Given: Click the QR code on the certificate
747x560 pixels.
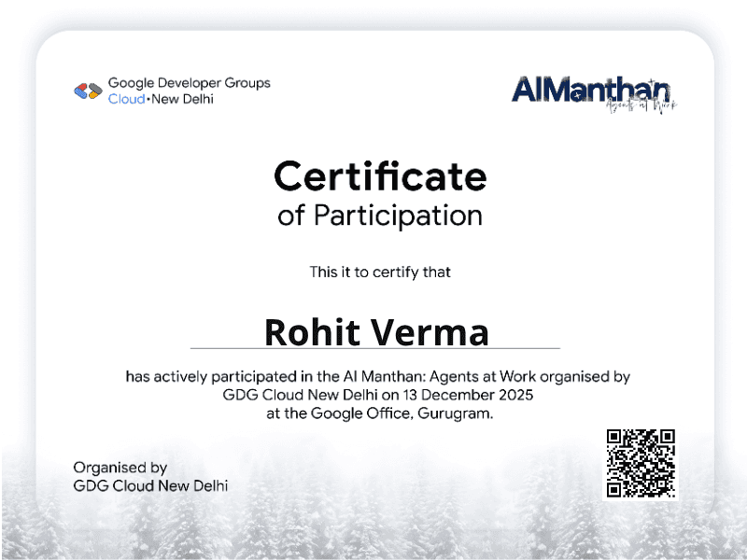Looking at the screenshot, I should point(641,463).
